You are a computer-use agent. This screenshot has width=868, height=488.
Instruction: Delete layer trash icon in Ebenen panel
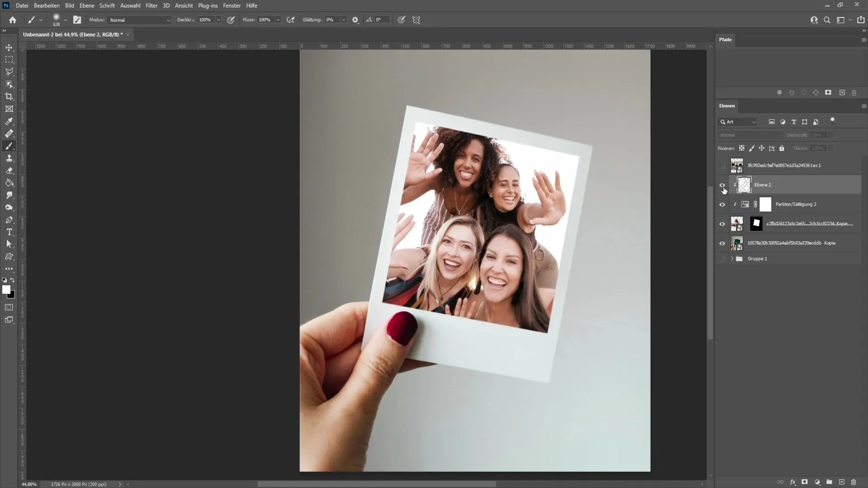click(854, 482)
